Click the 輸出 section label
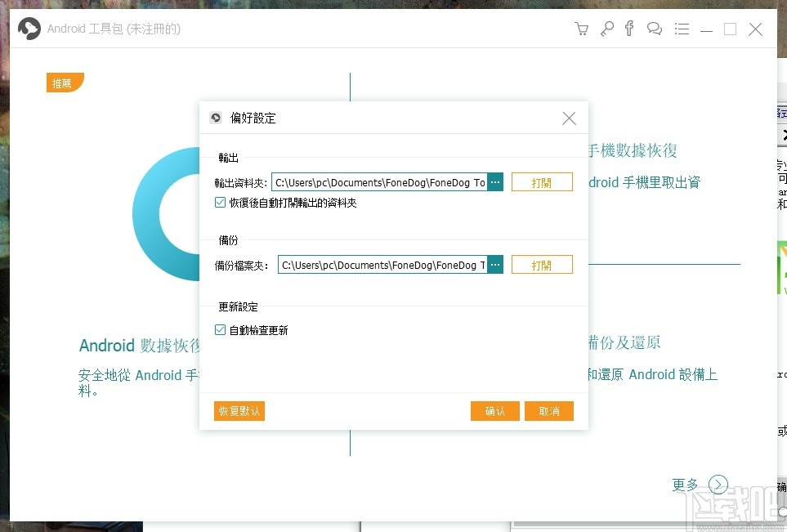The width and height of the screenshot is (787, 532). (228, 158)
